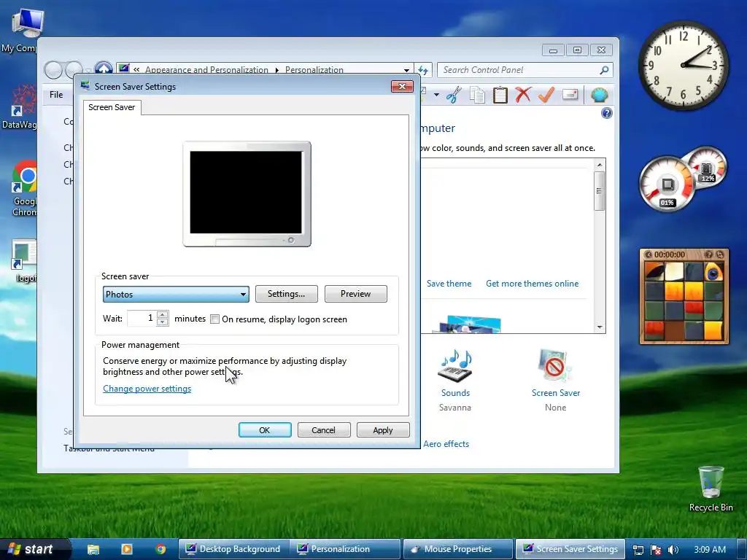Viewport: 747px width, 560px height.
Task: Open help with the blue question mark icon
Action: coord(606,113)
